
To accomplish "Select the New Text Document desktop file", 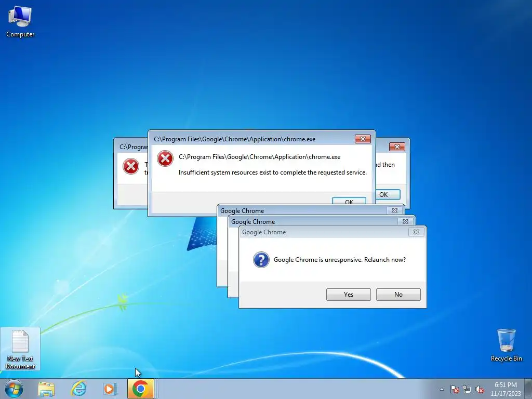I will pyautogui.click(x=20, y=349).
